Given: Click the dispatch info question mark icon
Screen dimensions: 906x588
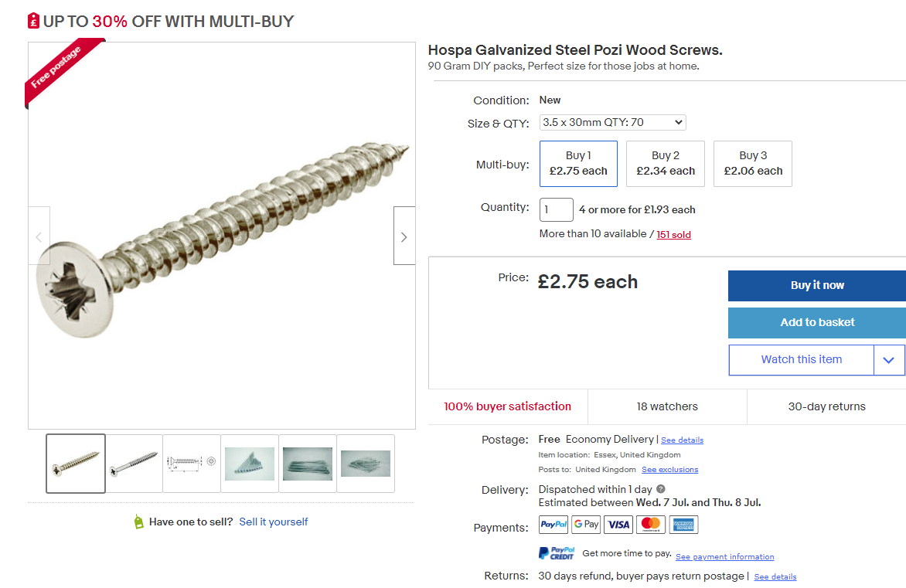Looking at the screenshot, I should pyautogui.click(x=660, y=489).
